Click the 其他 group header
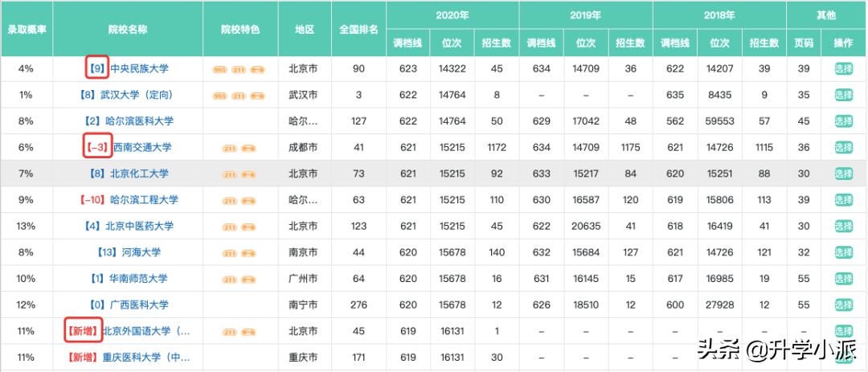The image size is (868, 372). 826,15
